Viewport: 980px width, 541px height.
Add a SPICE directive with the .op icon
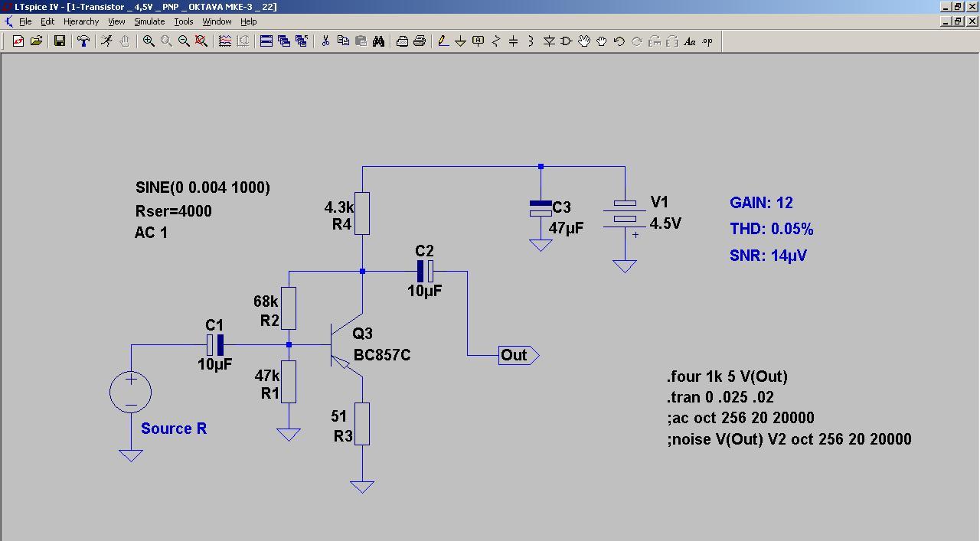(x=707, y=41)
